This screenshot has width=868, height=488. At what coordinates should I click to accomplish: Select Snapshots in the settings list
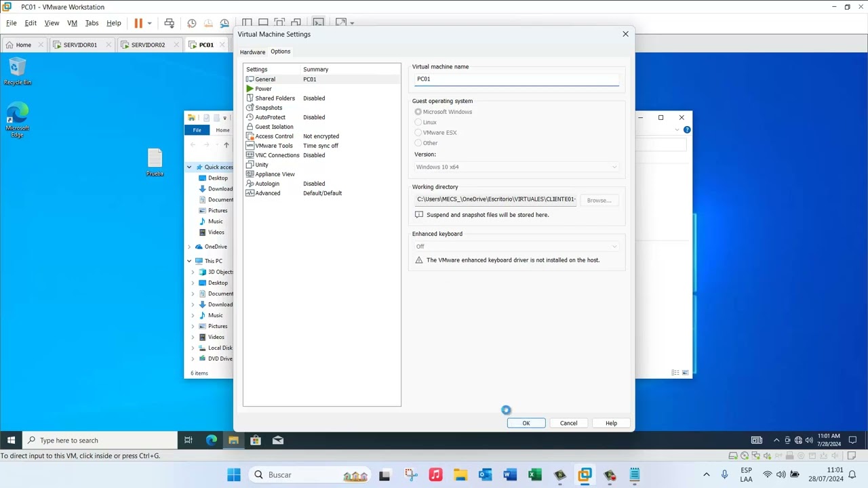click(x=321, y=108)
